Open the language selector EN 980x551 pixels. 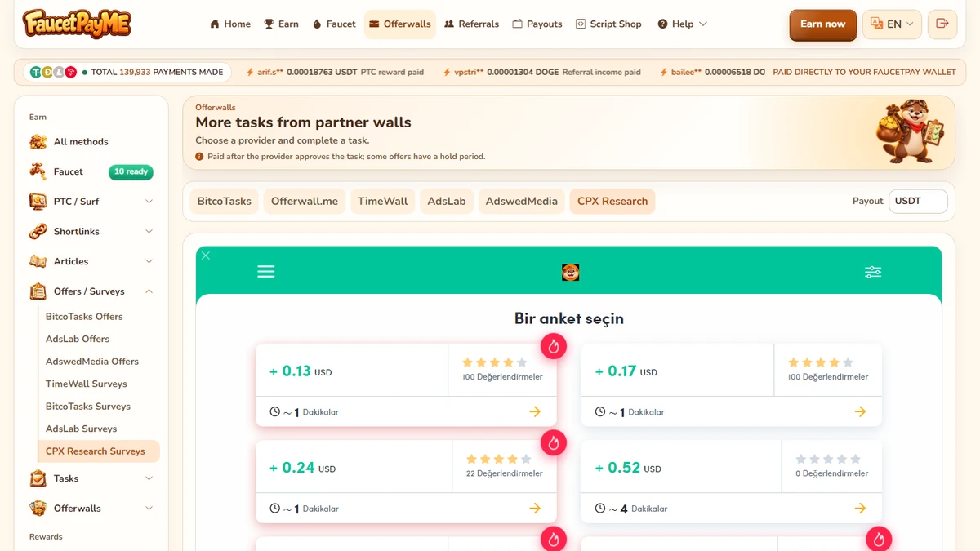[892, 24]
